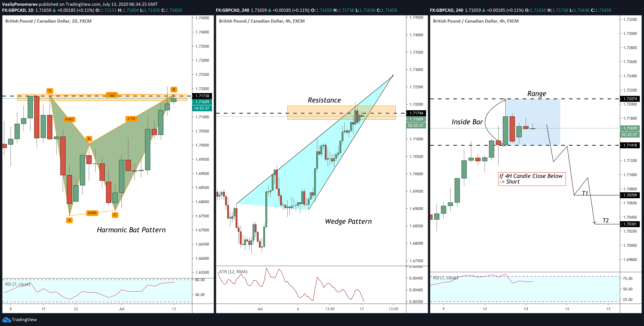The image size is (644, 326).
Task: Click the 14:25:37 countdown on daily chart
Action: point(202,108)
